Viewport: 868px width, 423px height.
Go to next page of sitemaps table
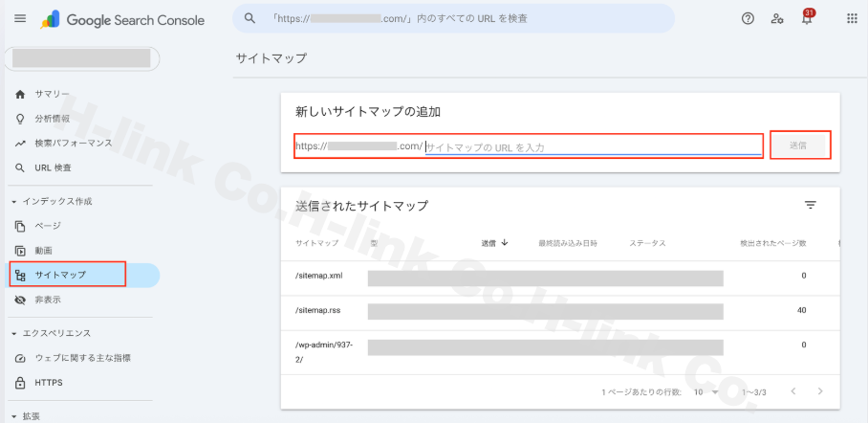coord(820,391)
